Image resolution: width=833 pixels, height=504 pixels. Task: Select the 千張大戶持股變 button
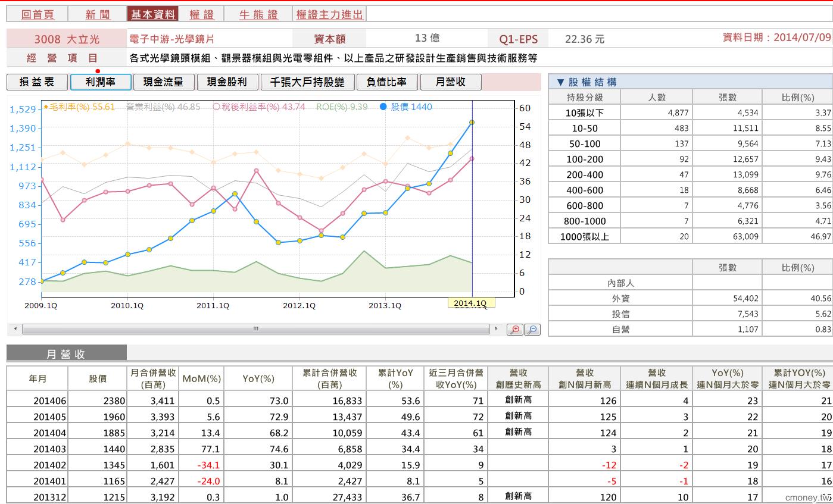pos(307,82)
